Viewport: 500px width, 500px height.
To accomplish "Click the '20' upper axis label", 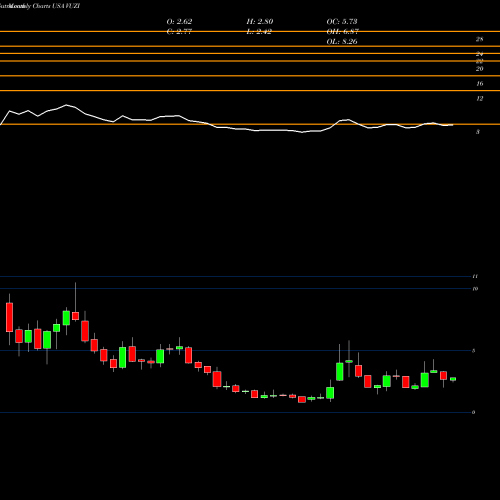I will pyautogui.click(x=479, y=69).
